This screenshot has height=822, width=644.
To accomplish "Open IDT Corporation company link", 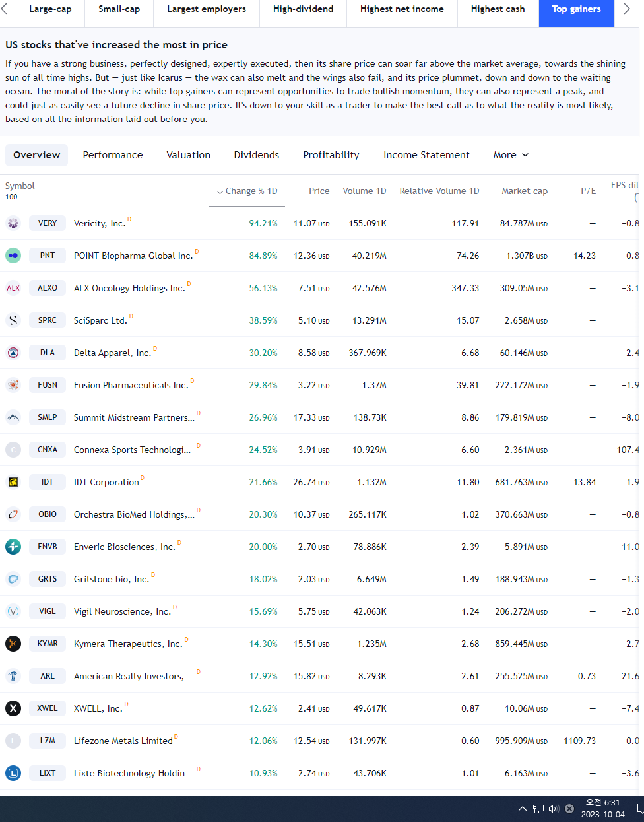I will (106, 483).
